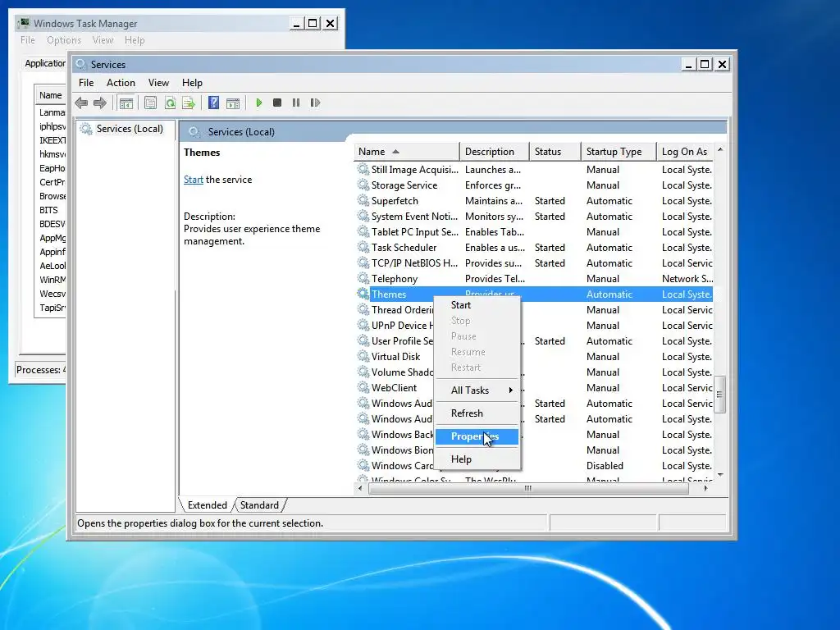The image size is (840, 630).
Task: Click Name column header in Task Manager
Action: click(x=50, y=95)
